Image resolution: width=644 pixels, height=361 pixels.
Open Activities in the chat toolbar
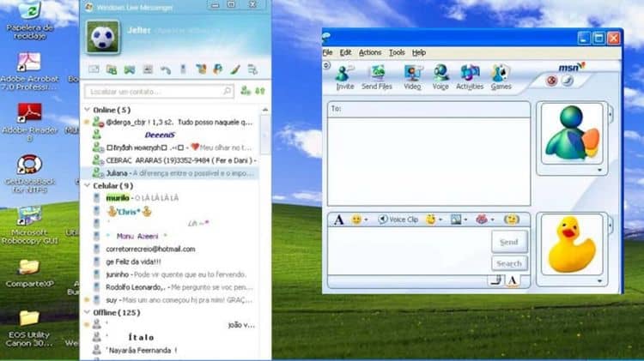(470, 77)
